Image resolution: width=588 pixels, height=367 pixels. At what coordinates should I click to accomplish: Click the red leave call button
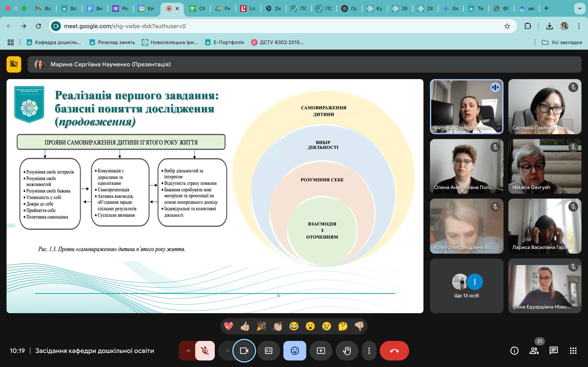point(394,350)
